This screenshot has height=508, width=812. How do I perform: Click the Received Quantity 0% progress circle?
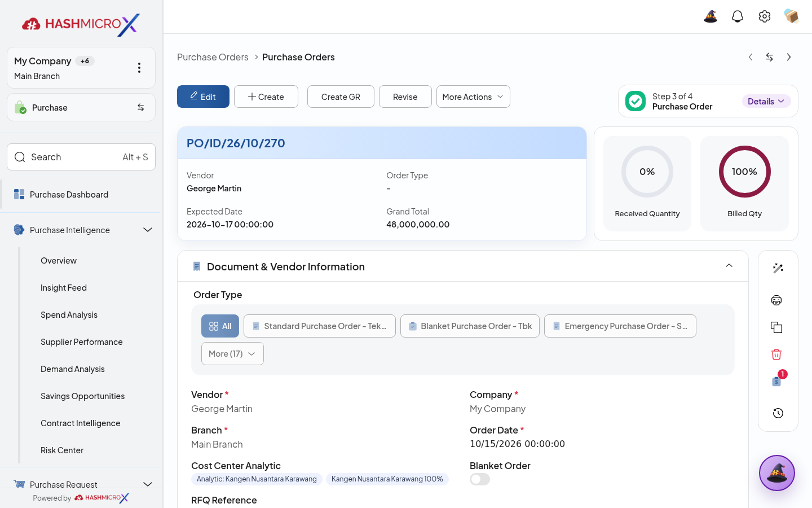647,172
